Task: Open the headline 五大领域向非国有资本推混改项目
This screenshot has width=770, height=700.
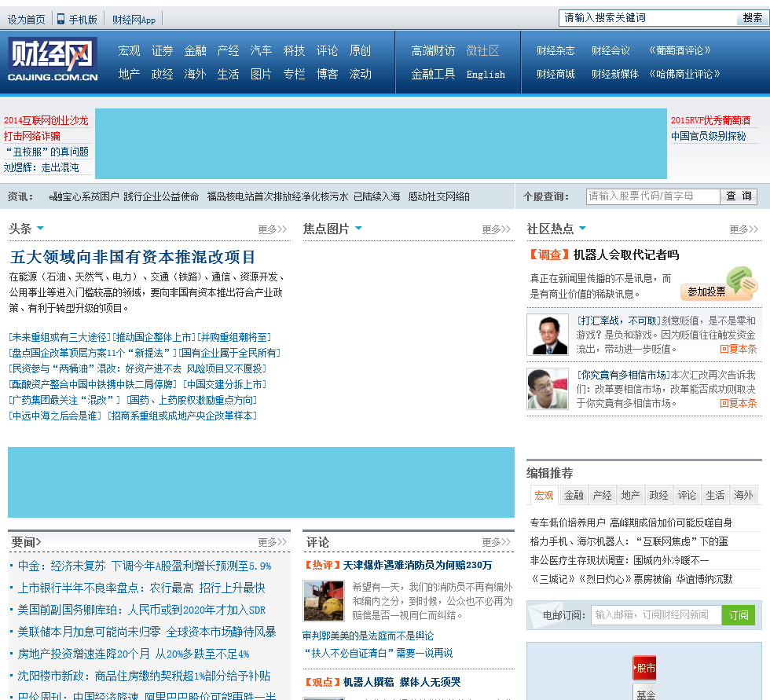Action: pos(133,257)
